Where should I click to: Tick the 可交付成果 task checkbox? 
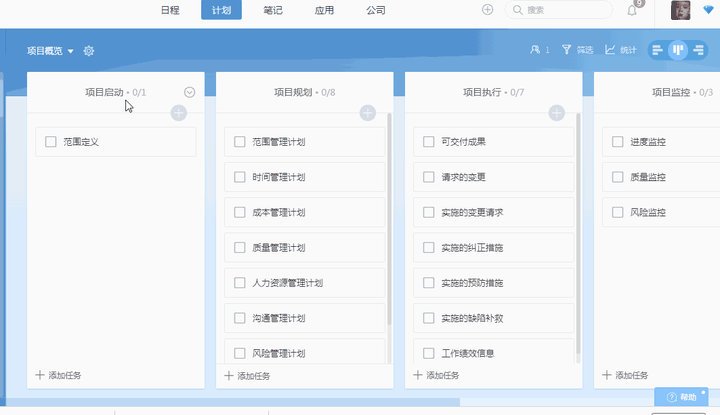(428, 141)
